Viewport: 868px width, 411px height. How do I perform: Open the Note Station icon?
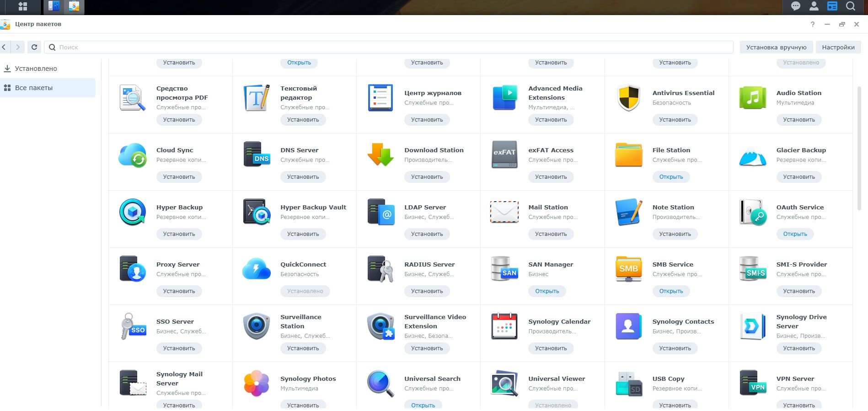(x=628, y=212)
